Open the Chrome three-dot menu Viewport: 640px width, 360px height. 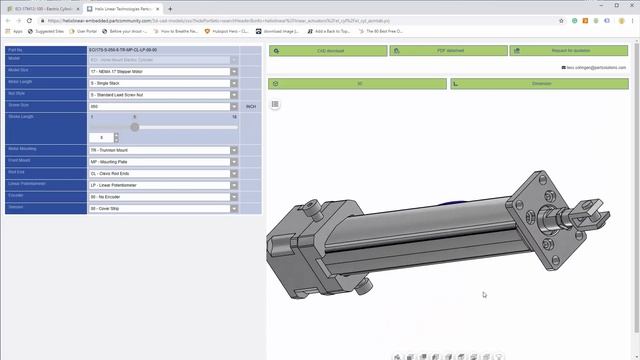[x=633, y=20]
